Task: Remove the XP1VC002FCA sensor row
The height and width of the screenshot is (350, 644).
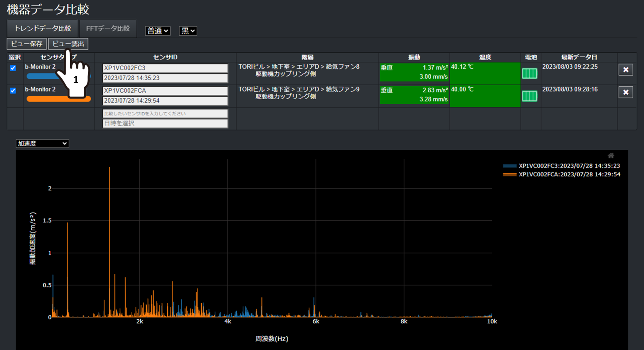Action: (626, 92)
